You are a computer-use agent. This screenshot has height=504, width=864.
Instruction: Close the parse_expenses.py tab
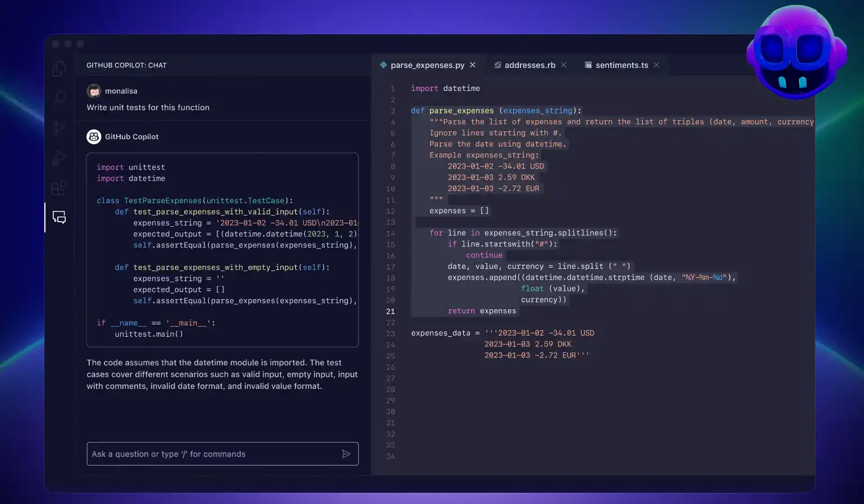[x=473, y=65]
